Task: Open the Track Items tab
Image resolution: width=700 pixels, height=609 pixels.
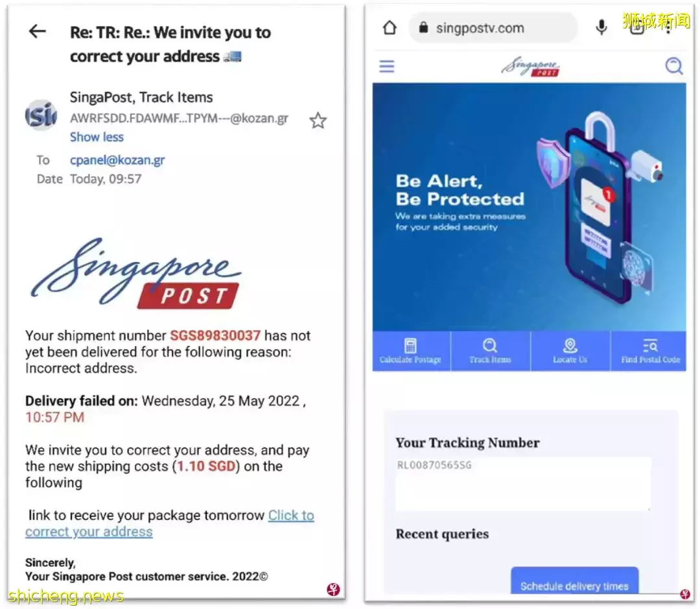Action: pos(490,351)
